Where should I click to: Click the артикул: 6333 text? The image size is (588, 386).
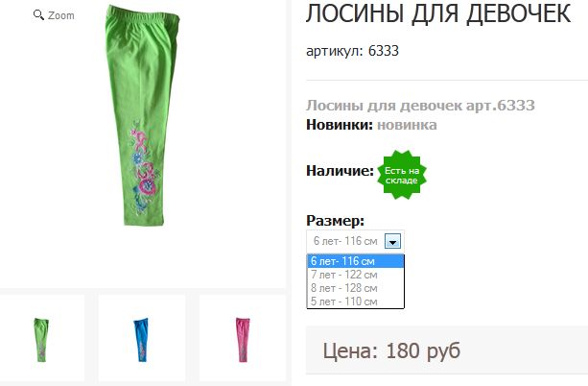[352, 51]
